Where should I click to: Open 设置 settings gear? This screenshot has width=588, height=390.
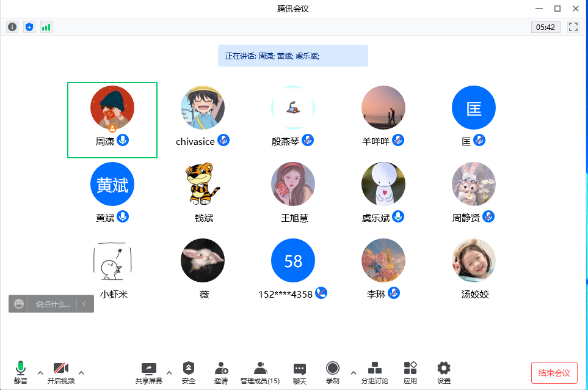point(444,372)
